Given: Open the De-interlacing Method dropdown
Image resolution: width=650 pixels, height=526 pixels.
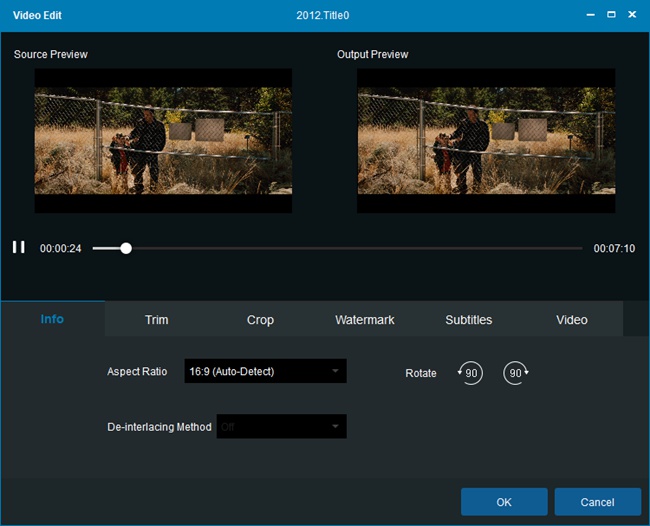Looking at the screenshot, I should point(281,427).
